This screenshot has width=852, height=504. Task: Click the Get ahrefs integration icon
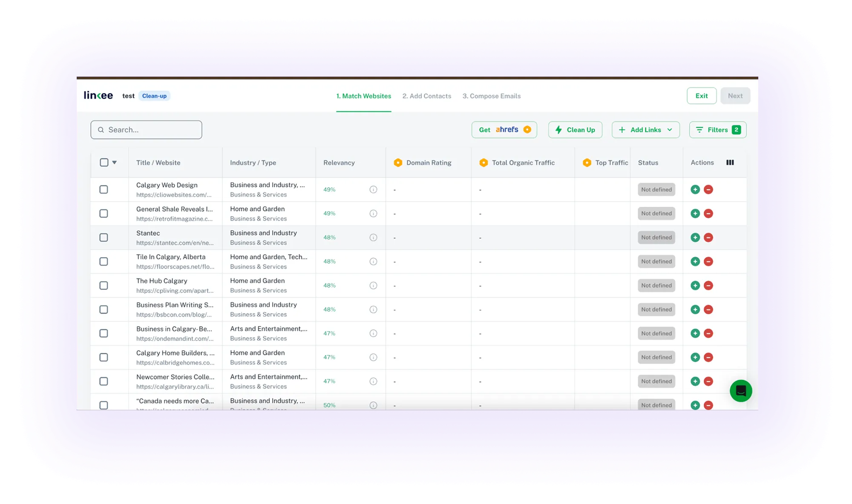pyautogui.click(x=528, y=130)
